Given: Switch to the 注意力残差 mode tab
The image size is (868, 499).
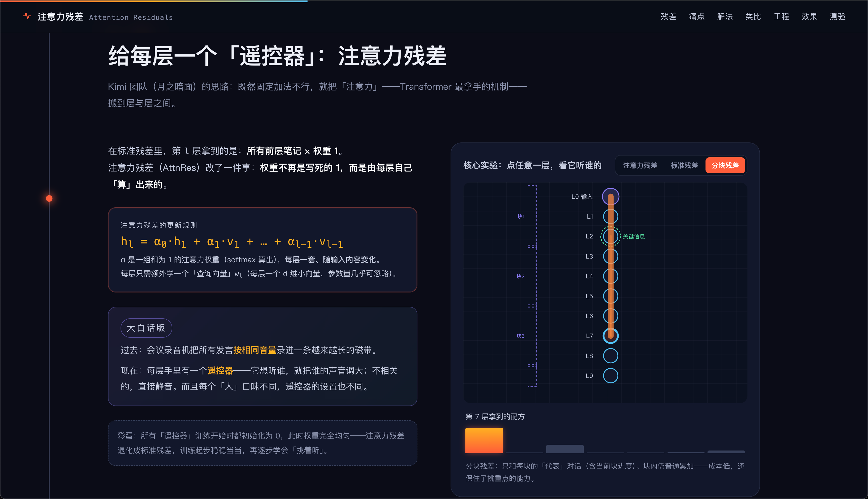Looking at the screenshot, I should click(640, 166).
